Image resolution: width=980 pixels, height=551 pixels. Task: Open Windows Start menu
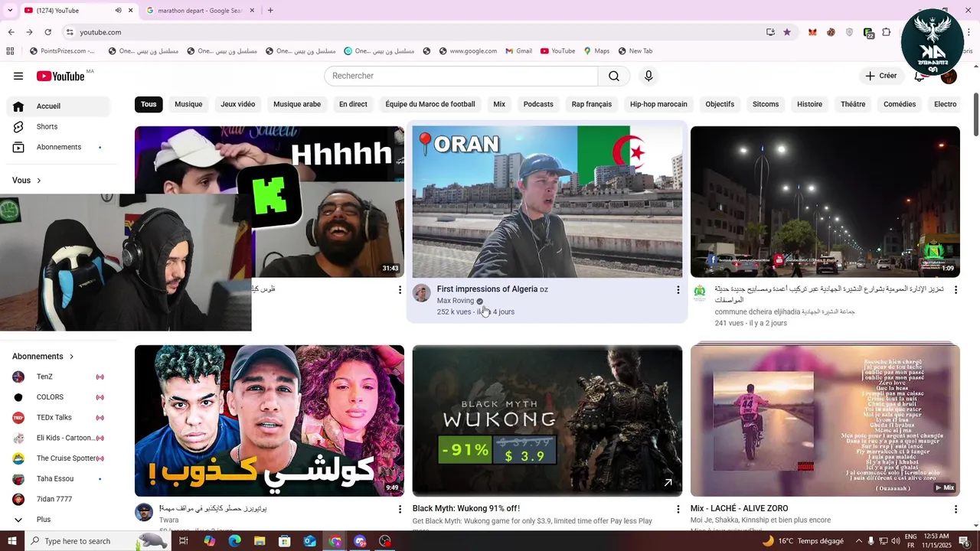pos(11,541)
